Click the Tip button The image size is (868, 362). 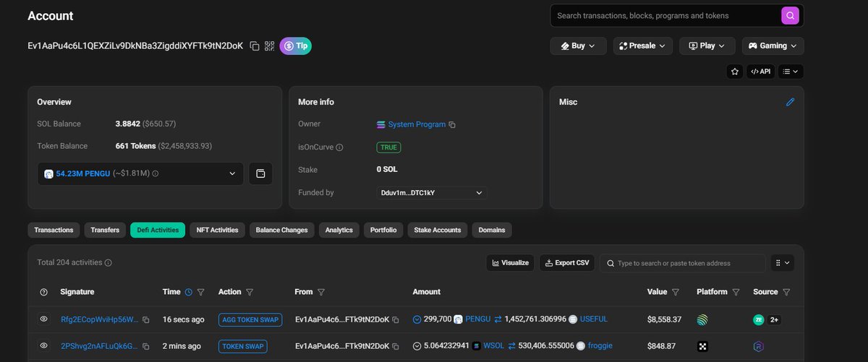click(x=295, y=46)
